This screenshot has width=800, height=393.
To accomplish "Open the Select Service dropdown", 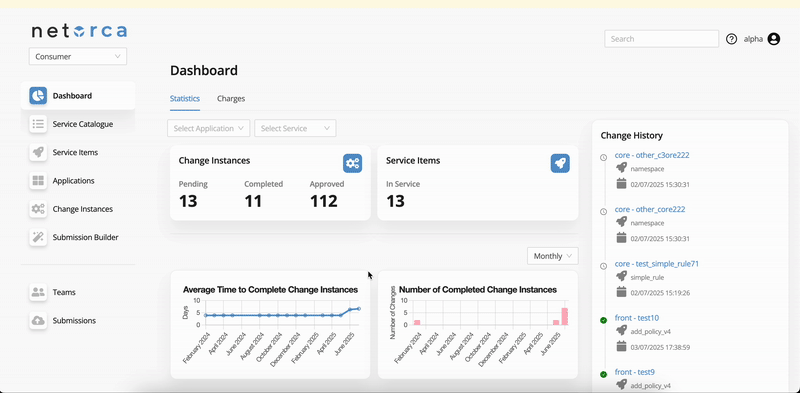I will tap(295, 128).
